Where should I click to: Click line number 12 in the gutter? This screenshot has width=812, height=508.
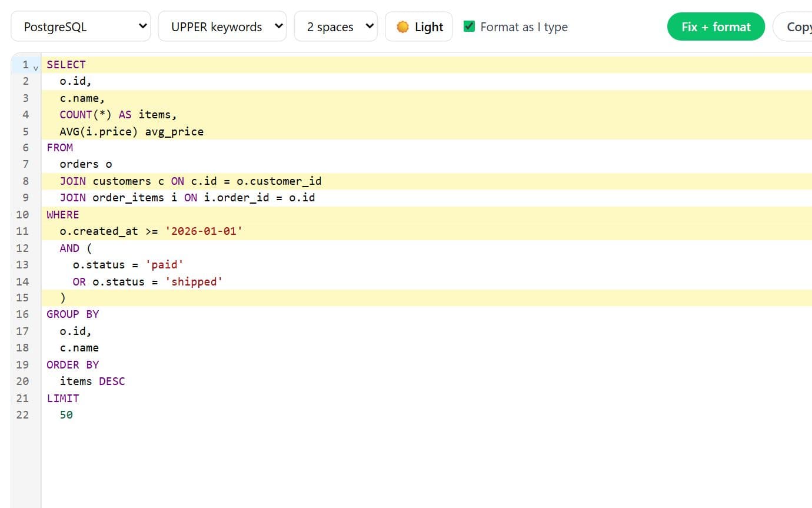coord(22,248)
